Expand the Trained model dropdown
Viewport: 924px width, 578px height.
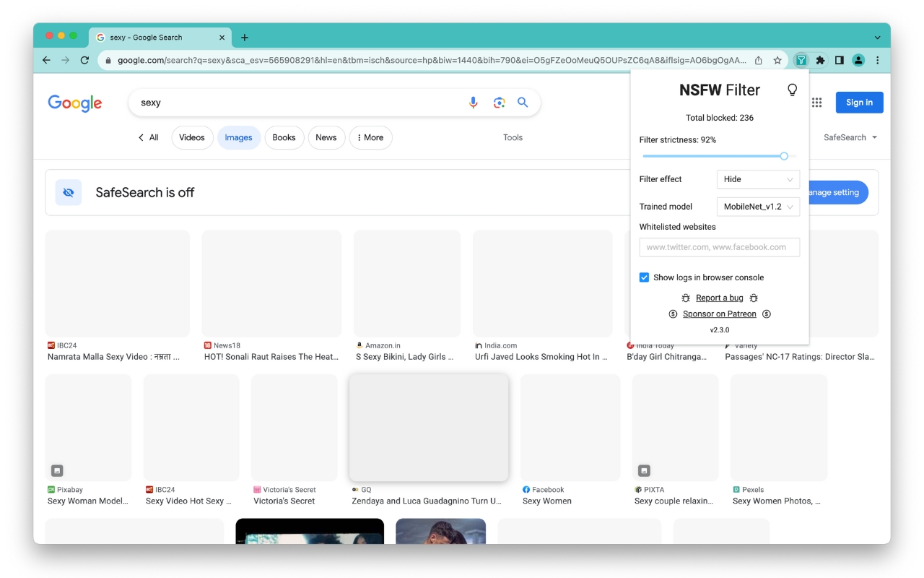point(758,207)
